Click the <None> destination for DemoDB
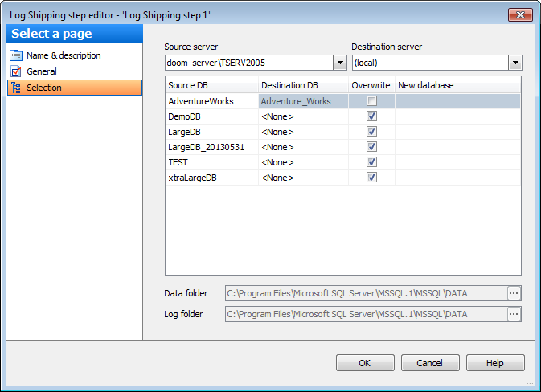 (303, 116)
